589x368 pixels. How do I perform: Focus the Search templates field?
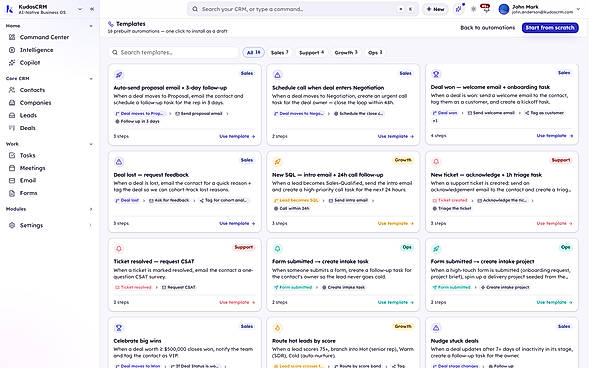[x=174, y=53]
